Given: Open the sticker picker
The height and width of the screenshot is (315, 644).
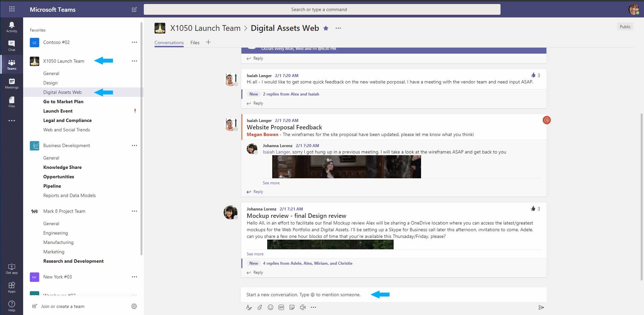Looking at the screenshot, I should tap(292, 307).
